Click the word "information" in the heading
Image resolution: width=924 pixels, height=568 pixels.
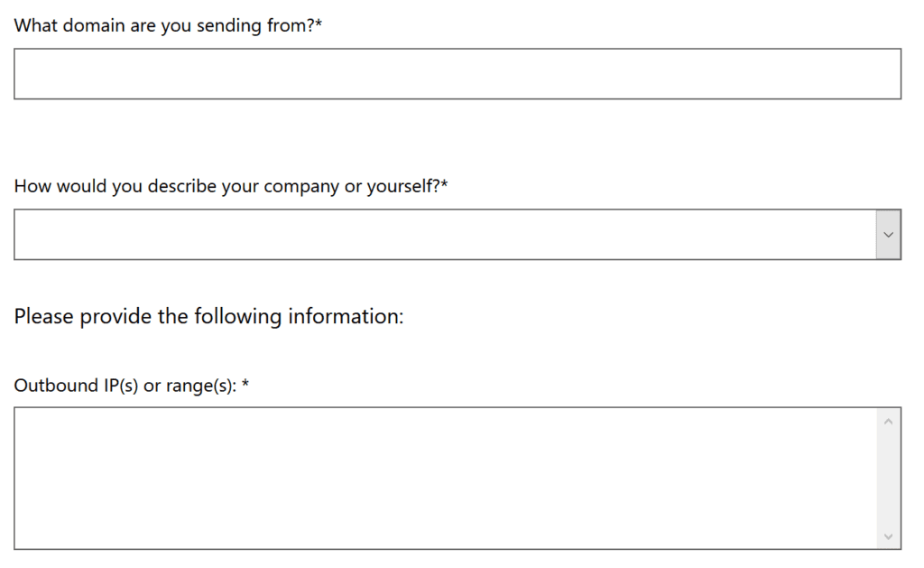point(345,317)
